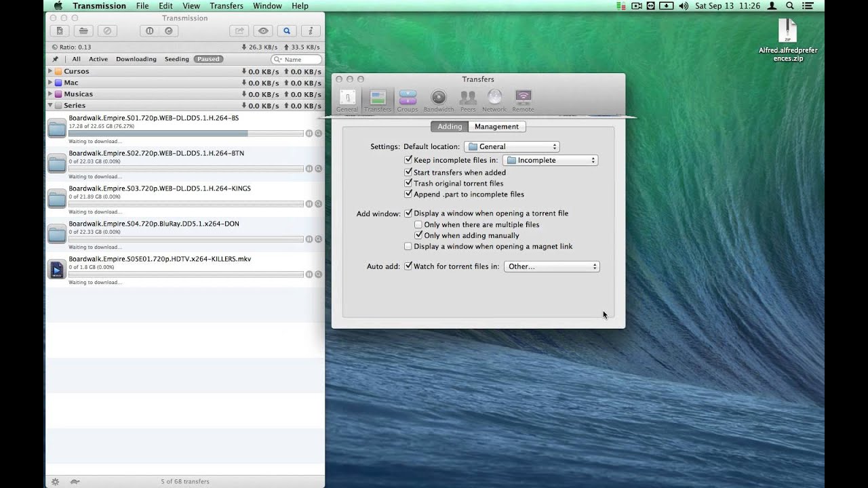Open the action gear menu at bottom
The image size is (868, 488).
coord(55,481)
